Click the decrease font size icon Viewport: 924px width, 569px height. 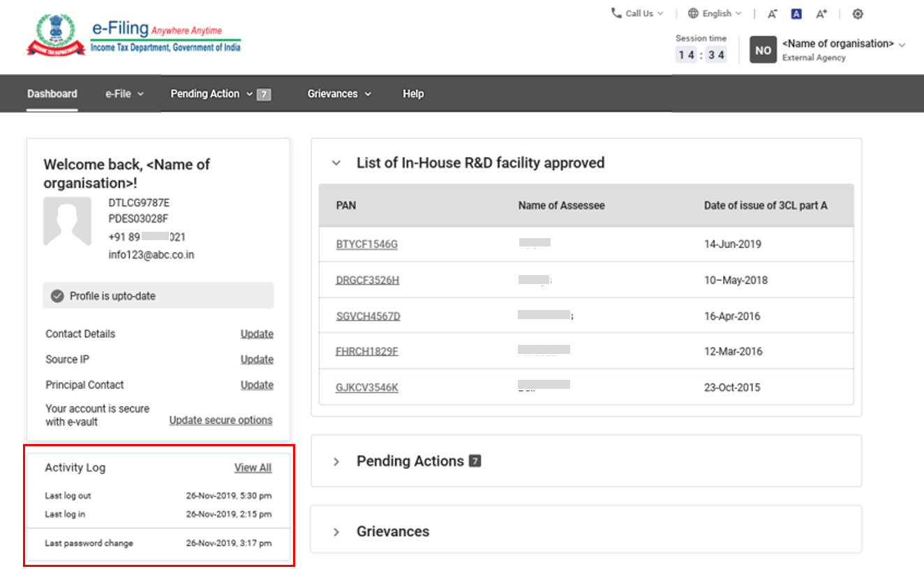point(772,14)
